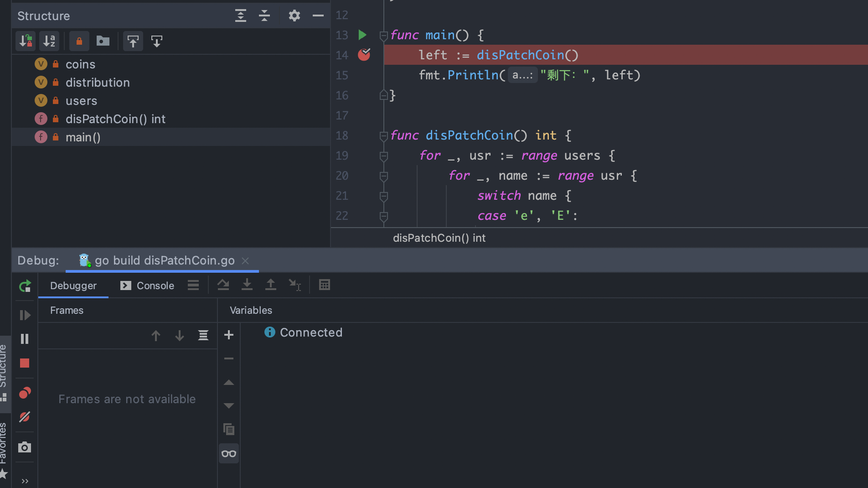868x488 pixels.
Task: Move watch up in Variables
Action: (x=229, y=382)
